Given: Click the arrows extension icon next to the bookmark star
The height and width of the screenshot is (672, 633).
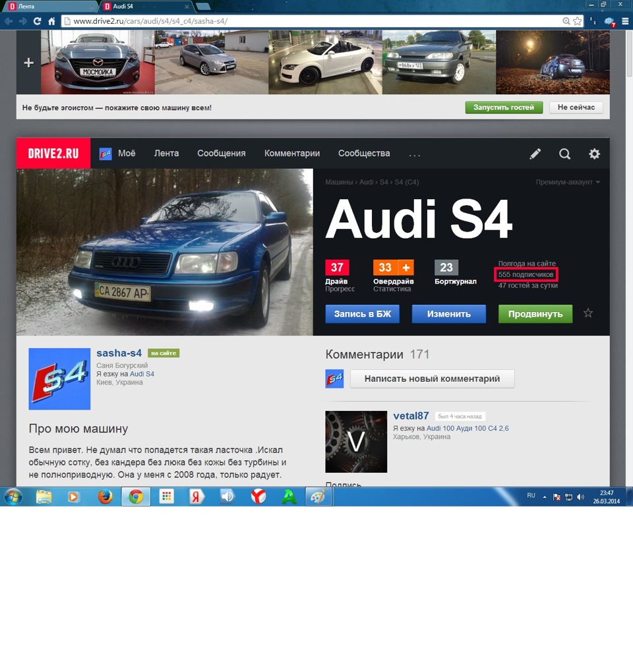Looking at the screenshot, I should point(593,21).
